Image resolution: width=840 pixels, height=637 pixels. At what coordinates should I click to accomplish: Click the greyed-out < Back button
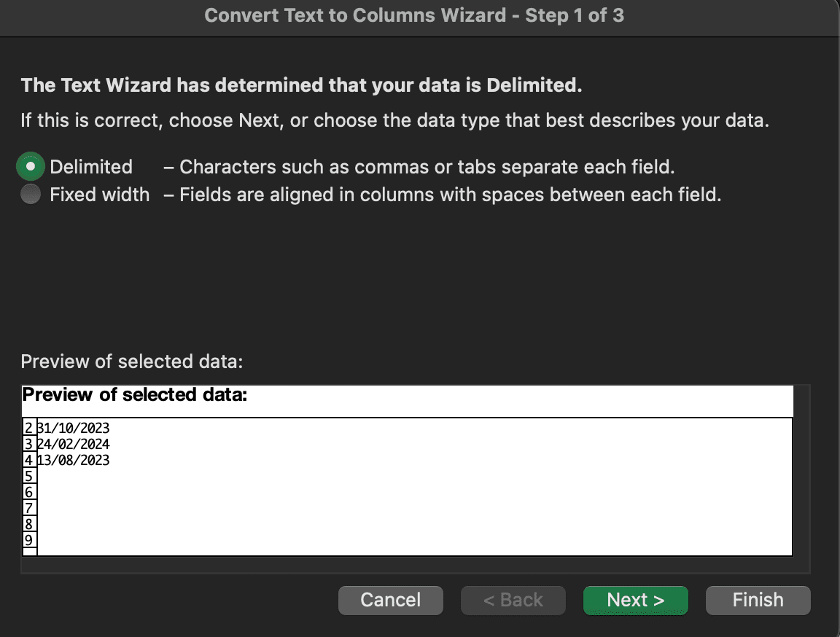[x=513, y=600]
